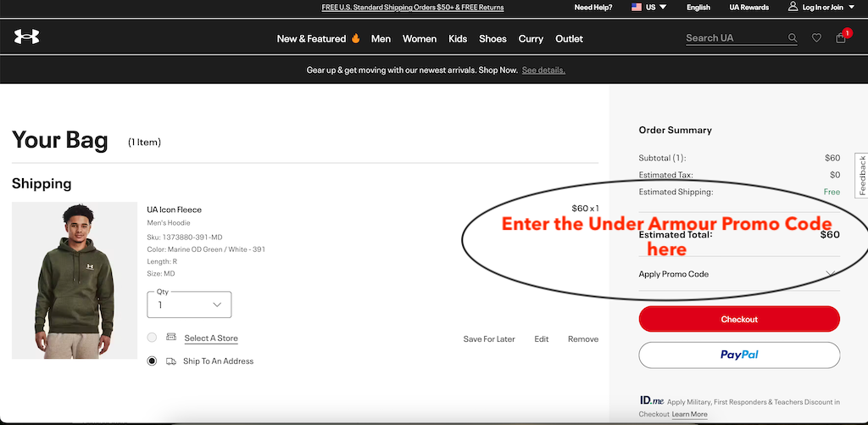Image resolution: width=868 pixels, height=425 pixels.
Task: Click the shipping truck icon
Action: (x=171, y=361)
